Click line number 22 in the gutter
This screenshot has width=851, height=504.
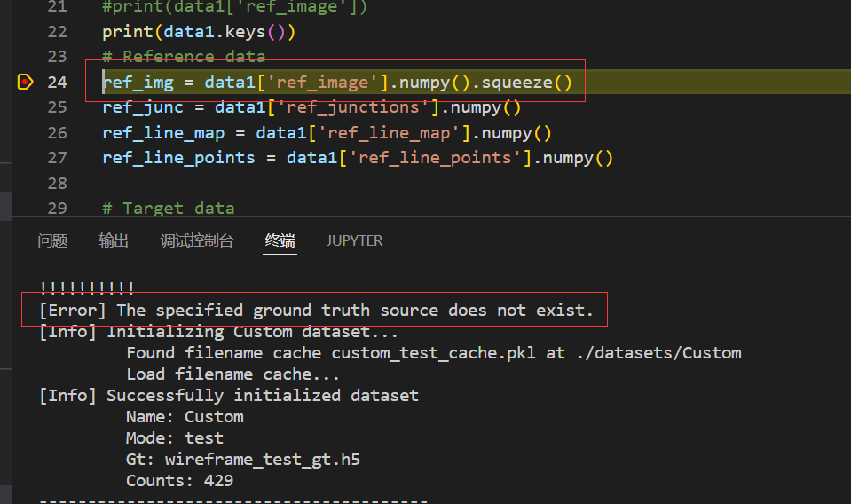point(57,32)
